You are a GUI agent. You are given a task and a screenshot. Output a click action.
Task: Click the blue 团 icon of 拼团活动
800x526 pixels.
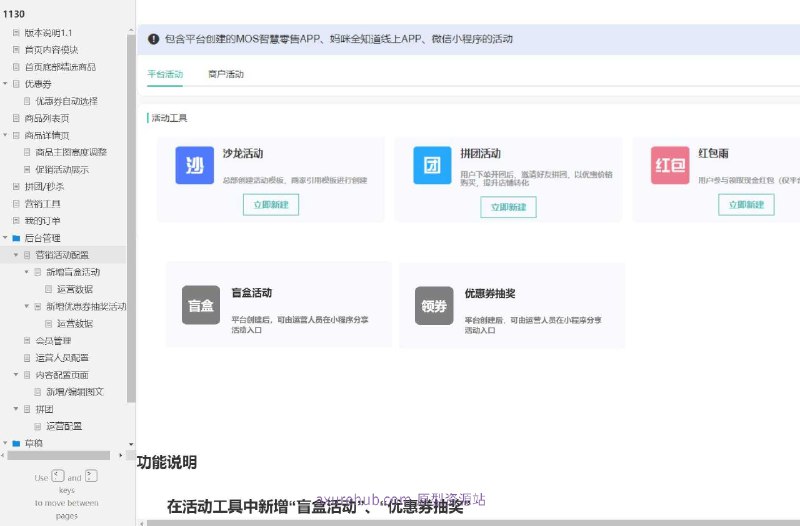(432, 165)
